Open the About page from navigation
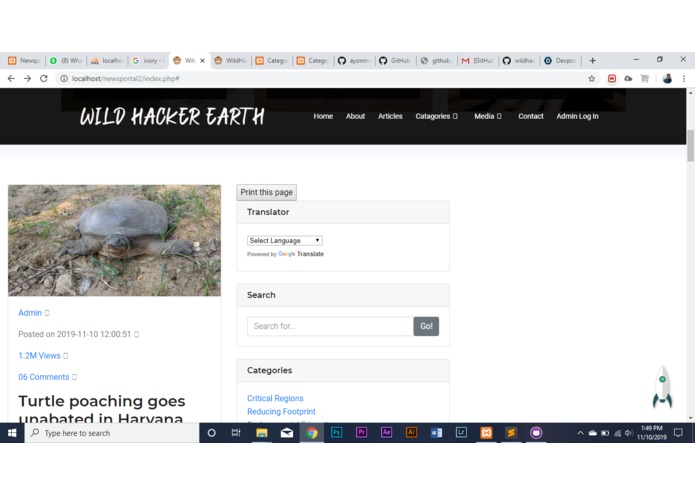Image resolution: width=695 pixels, height=494 pixels. tap(355, 116)
